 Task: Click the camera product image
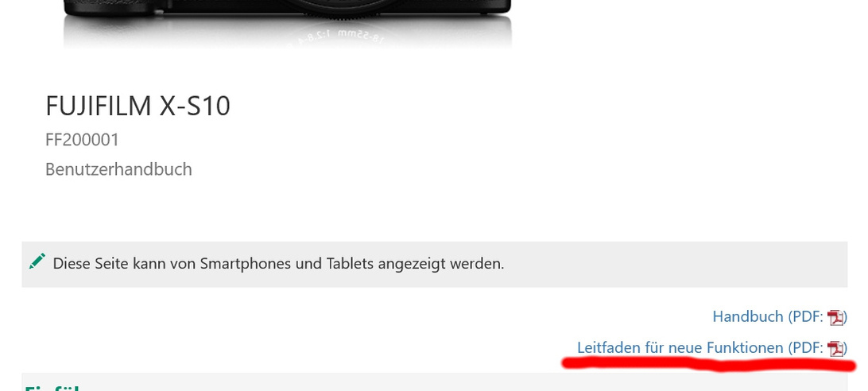[x=287, y=24]
